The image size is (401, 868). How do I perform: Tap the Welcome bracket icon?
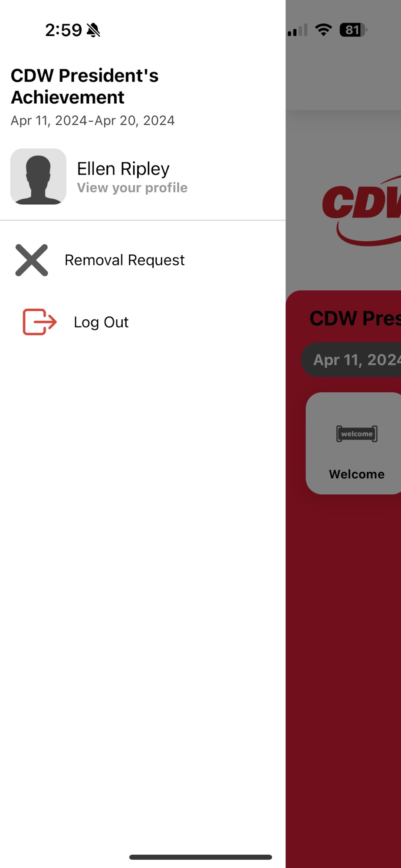357,434
